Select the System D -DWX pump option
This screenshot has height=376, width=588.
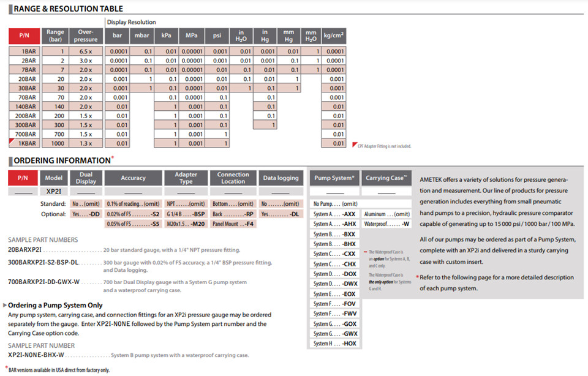click(x=334, y=284)
